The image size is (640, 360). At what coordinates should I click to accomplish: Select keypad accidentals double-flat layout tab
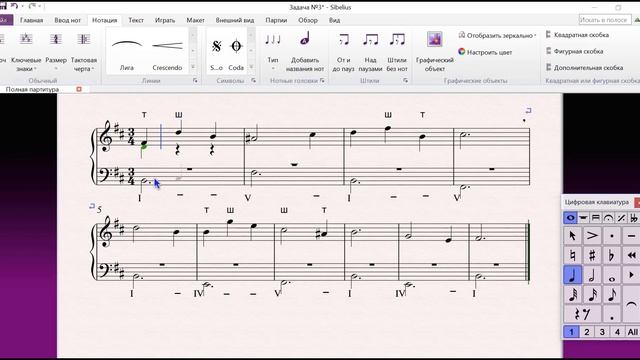coord(633,218)
